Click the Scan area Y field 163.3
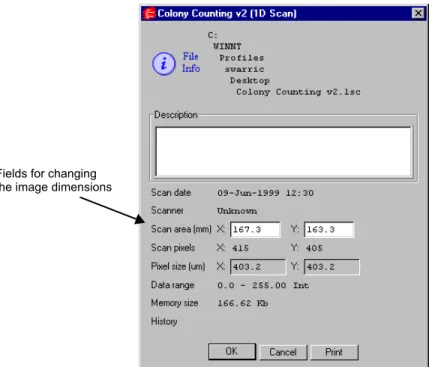The height and width of the screenshot is (367, 435). (329, 230)
